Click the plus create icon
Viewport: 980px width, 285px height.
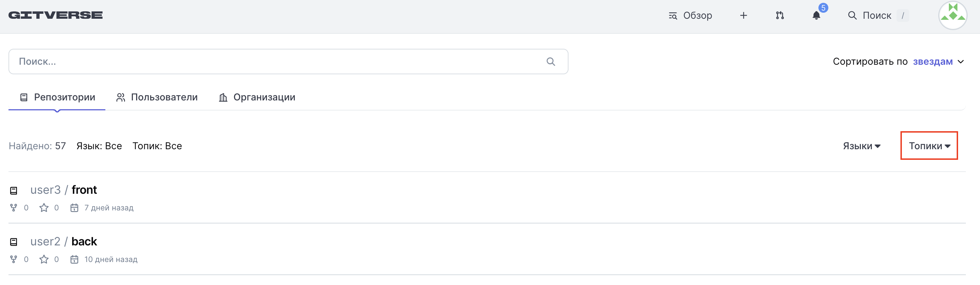coord(743,16)
